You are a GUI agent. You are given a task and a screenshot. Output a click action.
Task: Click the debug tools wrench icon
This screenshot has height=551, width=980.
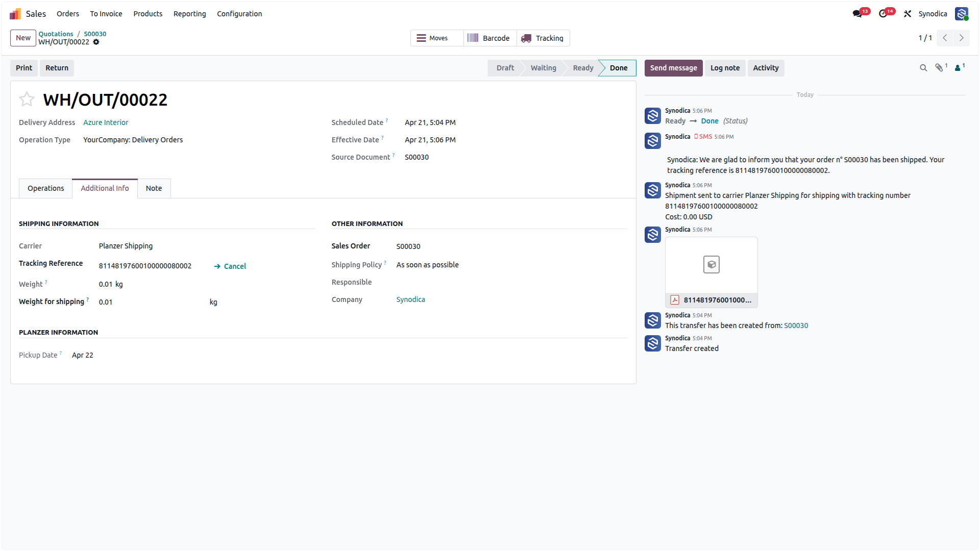coord(908,14)
